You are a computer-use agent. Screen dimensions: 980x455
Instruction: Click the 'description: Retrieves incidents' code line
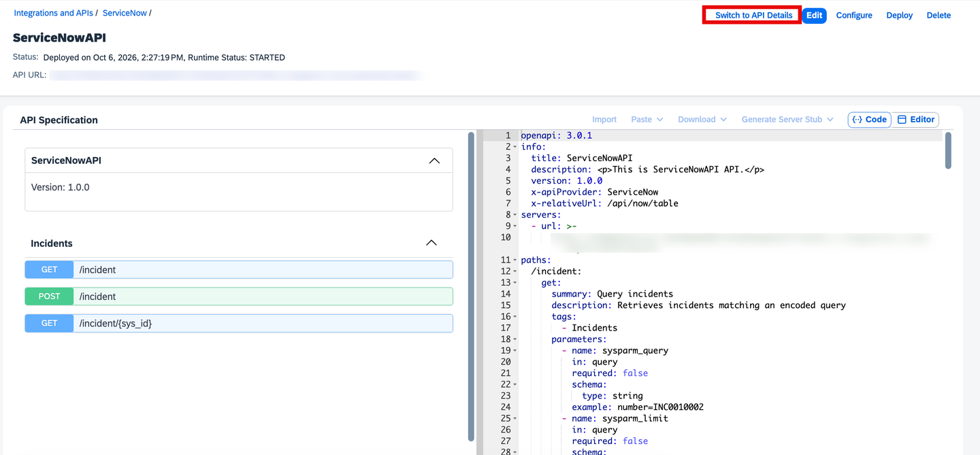(699, 305)
